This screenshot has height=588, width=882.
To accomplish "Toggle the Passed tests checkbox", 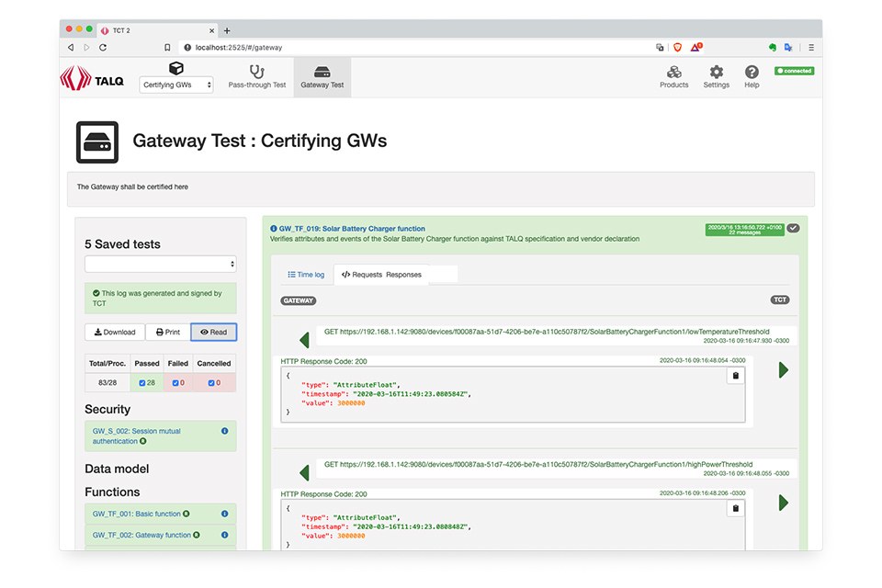I will (141, 383).
